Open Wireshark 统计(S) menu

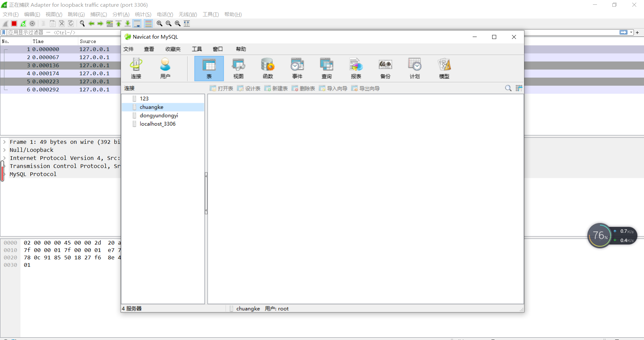pos(143,14)
